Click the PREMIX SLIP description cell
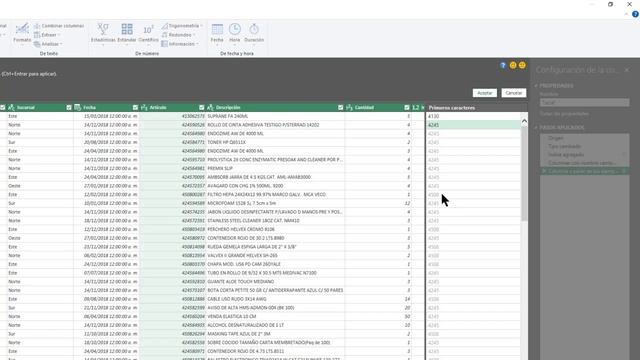 click(x=275, y=169)
